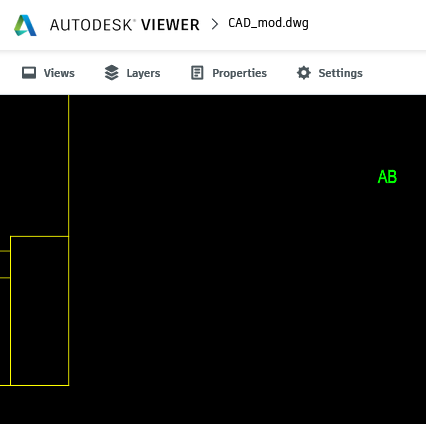426x424 pixels.
Task: Show Properties via its text label
Action: 240,73
